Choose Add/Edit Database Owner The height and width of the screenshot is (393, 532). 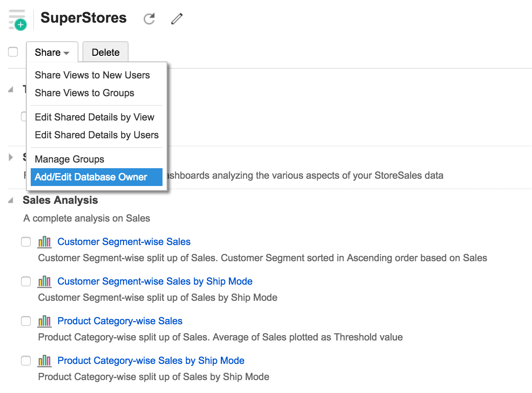91,177
